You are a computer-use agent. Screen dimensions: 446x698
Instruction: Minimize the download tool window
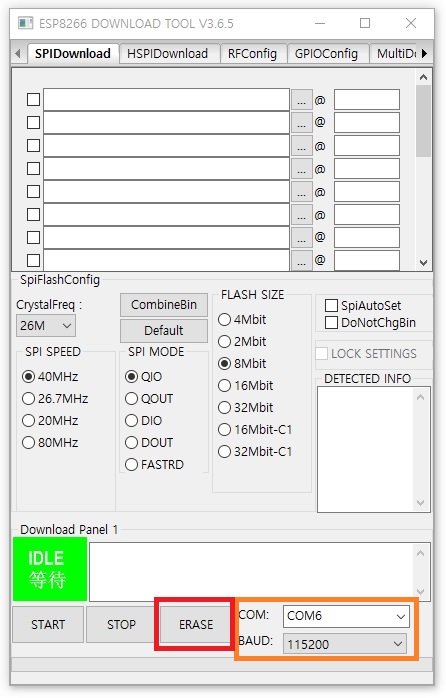[x=320, y=23]
